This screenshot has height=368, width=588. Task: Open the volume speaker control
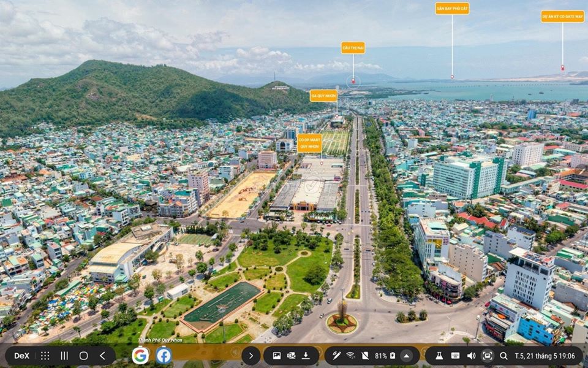(x=471, y=356)
